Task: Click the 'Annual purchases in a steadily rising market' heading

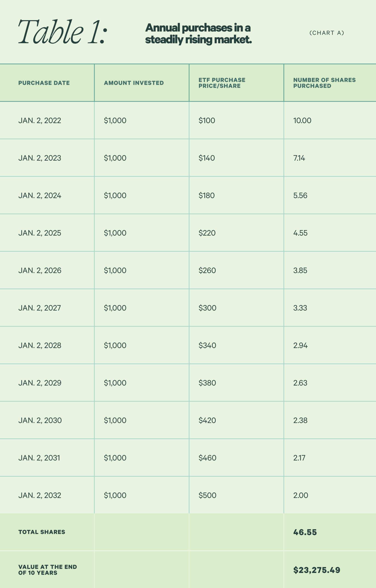Action: click(x=198, y=34)
